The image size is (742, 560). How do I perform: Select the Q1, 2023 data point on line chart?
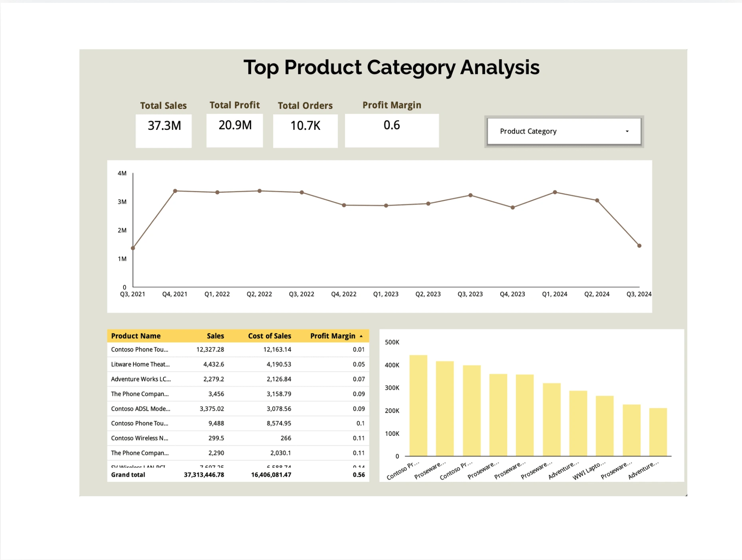click(386, 206)
